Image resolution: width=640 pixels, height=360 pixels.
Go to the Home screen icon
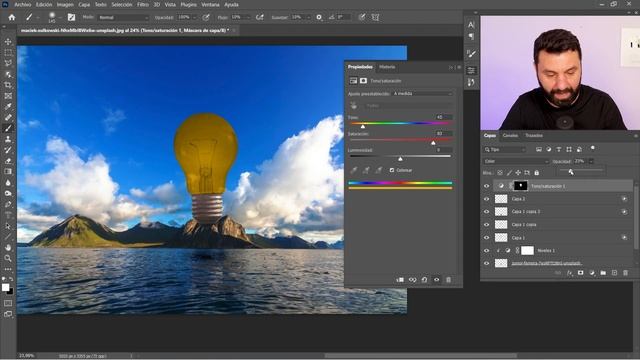tap(12, 18)
